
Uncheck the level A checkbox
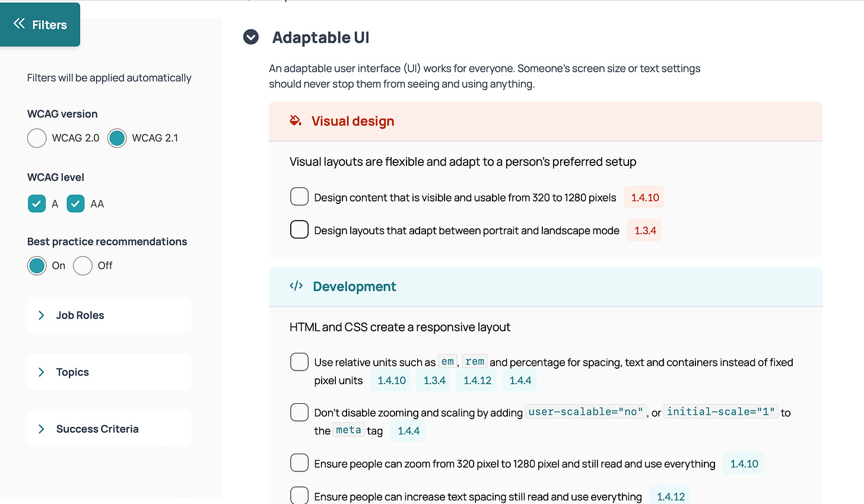(x=37, y=204)
